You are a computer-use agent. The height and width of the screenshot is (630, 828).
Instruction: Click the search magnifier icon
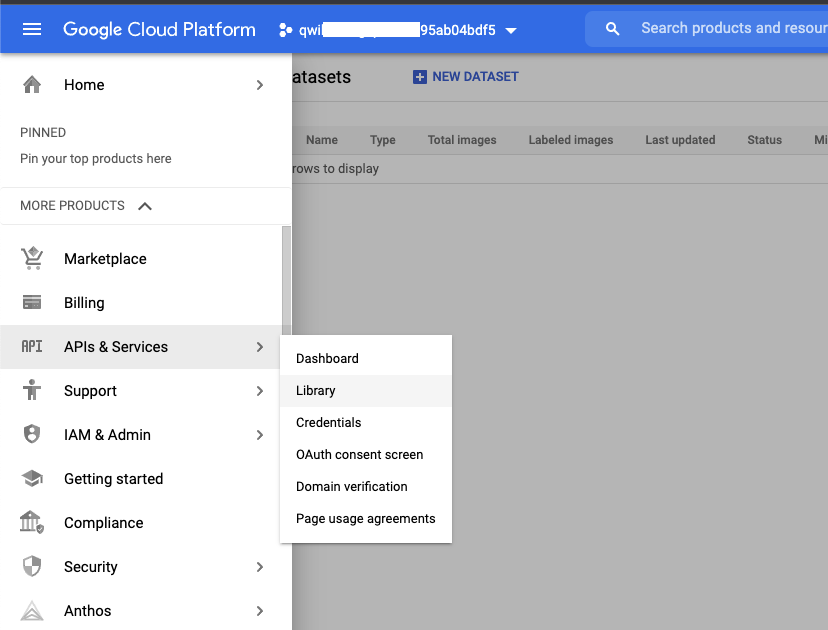612,29
